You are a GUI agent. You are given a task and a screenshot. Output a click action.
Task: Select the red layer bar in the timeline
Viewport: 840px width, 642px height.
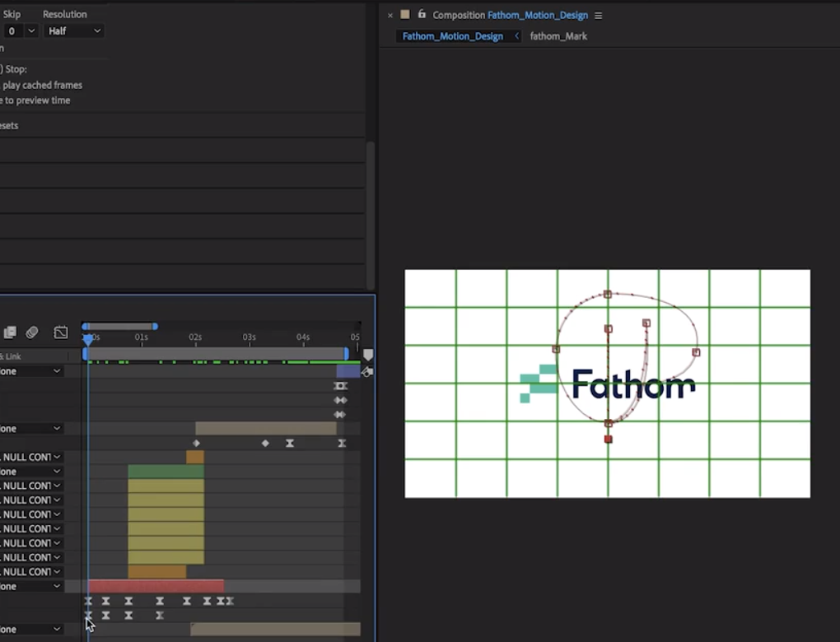[x=156, y=586]
